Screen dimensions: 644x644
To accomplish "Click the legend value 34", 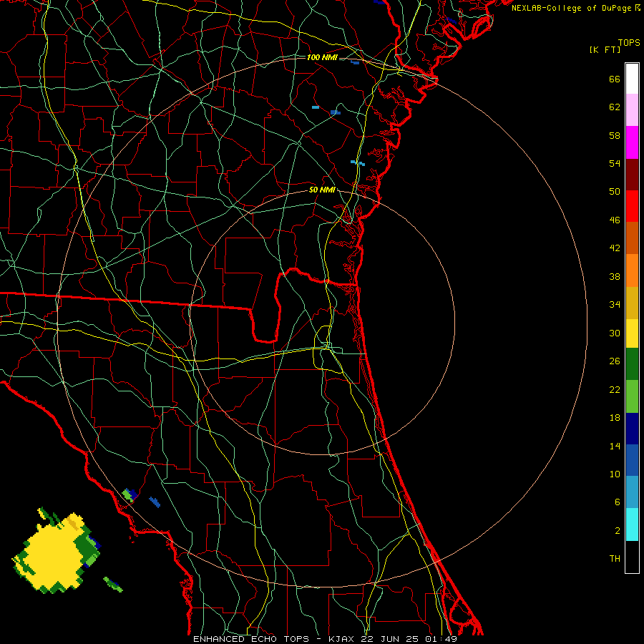I will coord(615,304).
